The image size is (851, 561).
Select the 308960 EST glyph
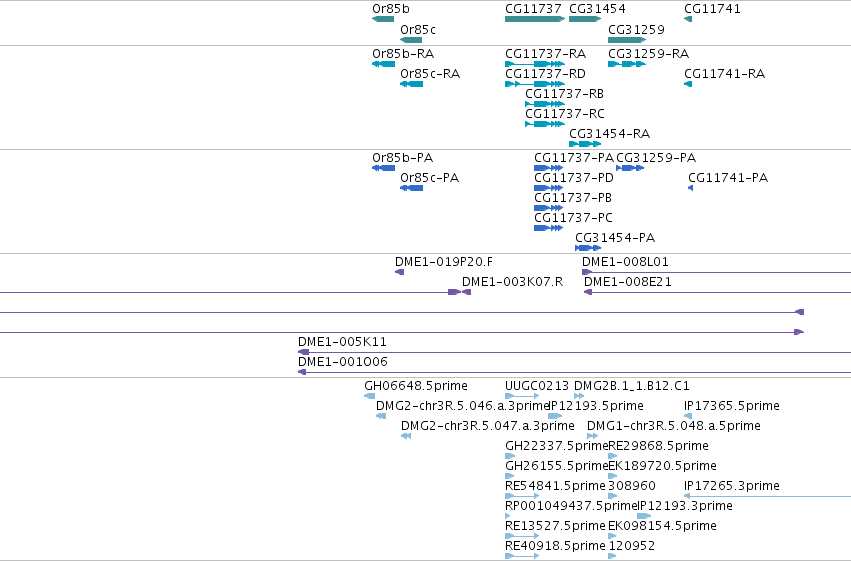(x=612, y=496)
